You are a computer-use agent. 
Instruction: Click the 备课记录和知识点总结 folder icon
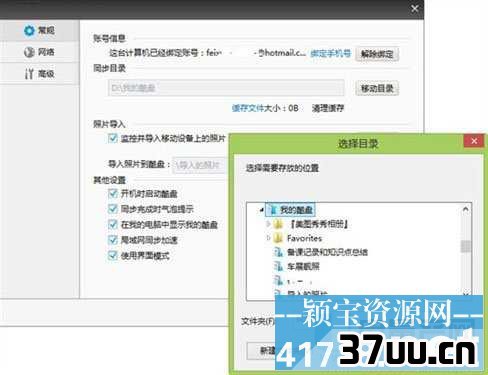tap(278, 252)
